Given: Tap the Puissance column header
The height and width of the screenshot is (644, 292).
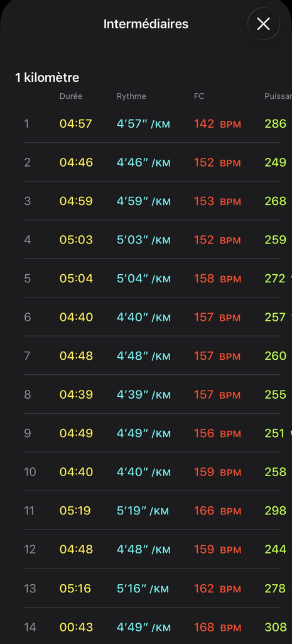Looking at the screenshot, I should point(278,96).
